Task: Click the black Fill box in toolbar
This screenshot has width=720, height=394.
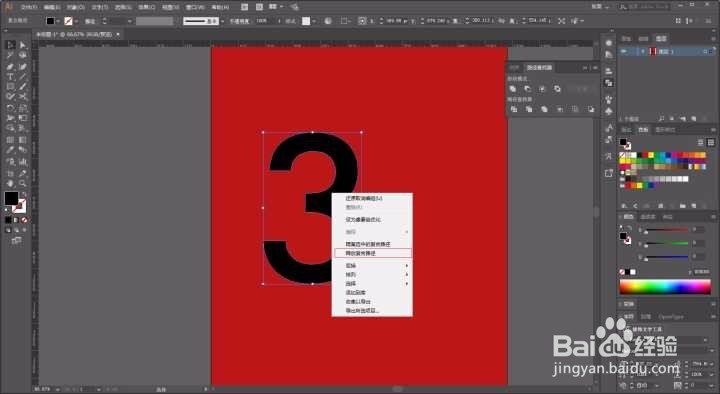Action: [11, 198]
